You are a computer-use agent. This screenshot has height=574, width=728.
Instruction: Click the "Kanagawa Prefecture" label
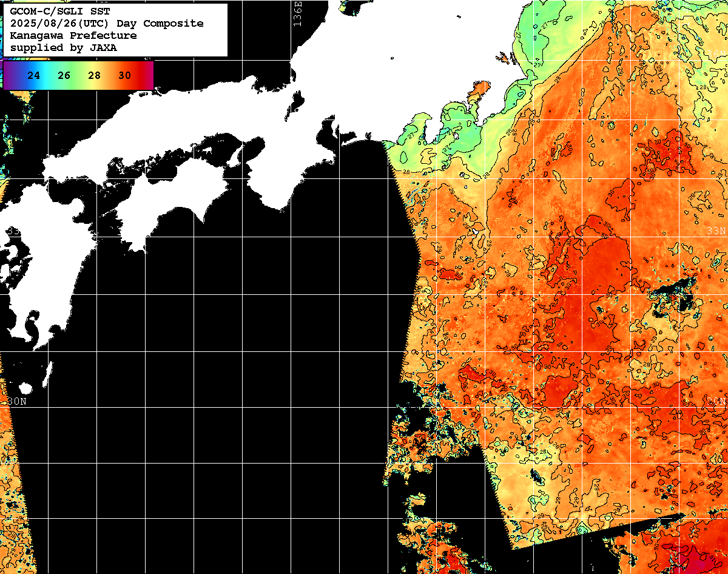click(x=73, y=35)
